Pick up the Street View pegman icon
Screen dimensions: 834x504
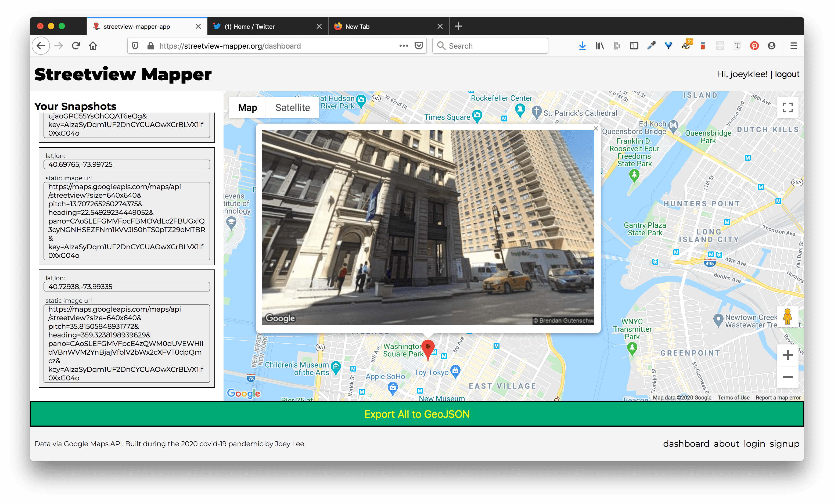787,317
